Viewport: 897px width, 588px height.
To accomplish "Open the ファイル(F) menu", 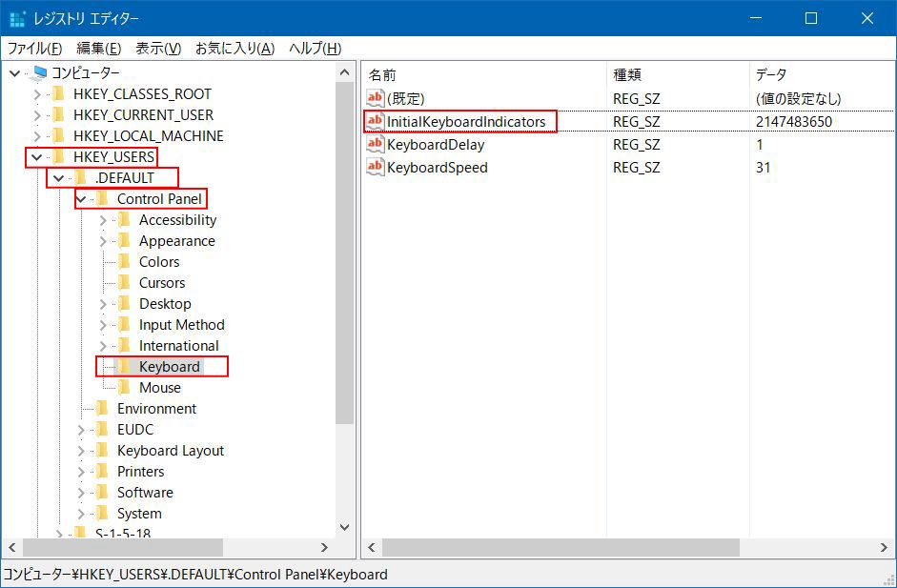I will [x=34, y=49].
